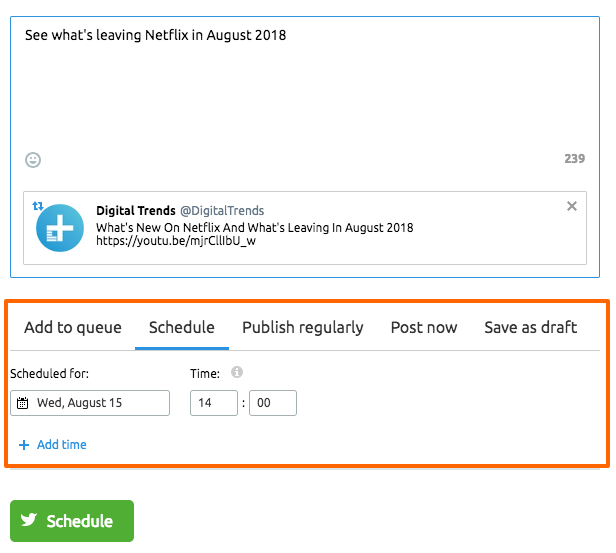Open the emoji picker smiley icon
Viewport: 616px width, 553px height.
33,160
